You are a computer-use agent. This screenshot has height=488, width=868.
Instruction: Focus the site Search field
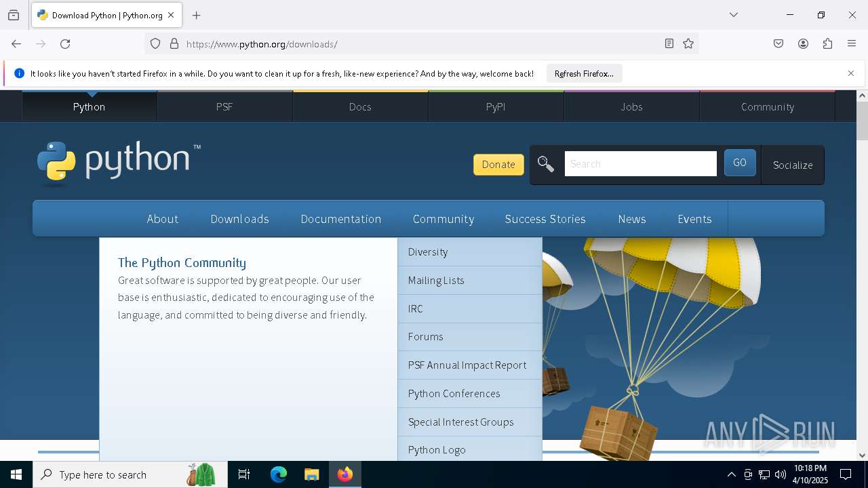click(640, 164)
